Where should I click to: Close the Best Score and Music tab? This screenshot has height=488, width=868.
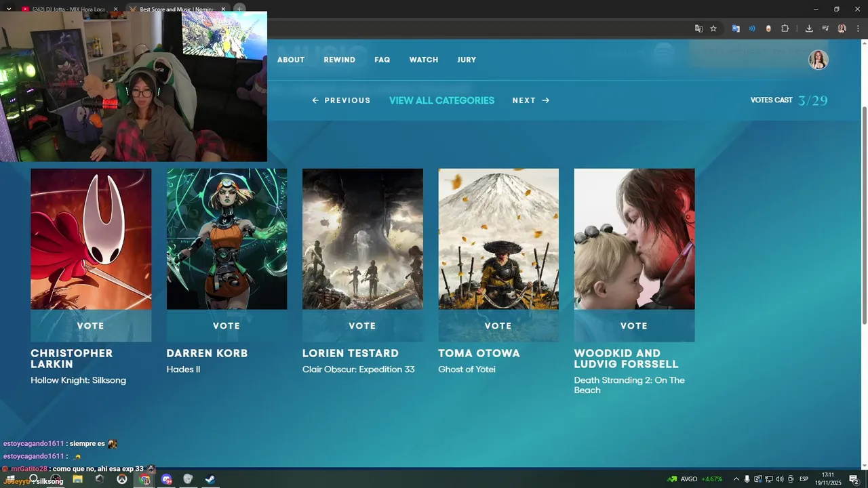(x=223, y=9)
